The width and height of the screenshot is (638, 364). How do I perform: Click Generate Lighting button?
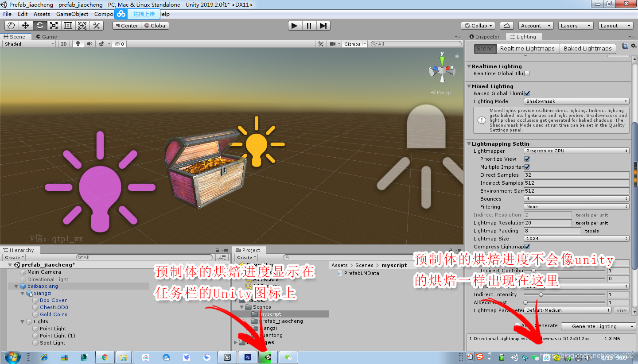tap(594, 326)
